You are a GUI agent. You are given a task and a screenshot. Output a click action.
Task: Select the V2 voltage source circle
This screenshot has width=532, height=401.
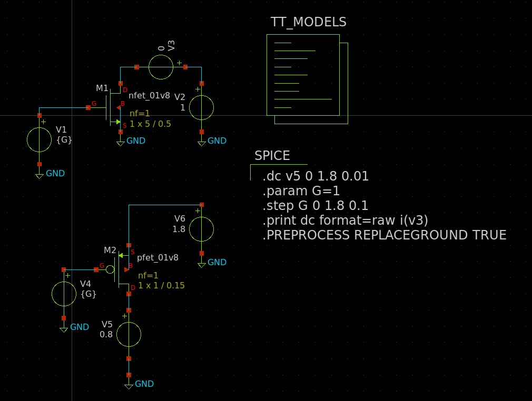pyautogui.click(x=201, y=108)
